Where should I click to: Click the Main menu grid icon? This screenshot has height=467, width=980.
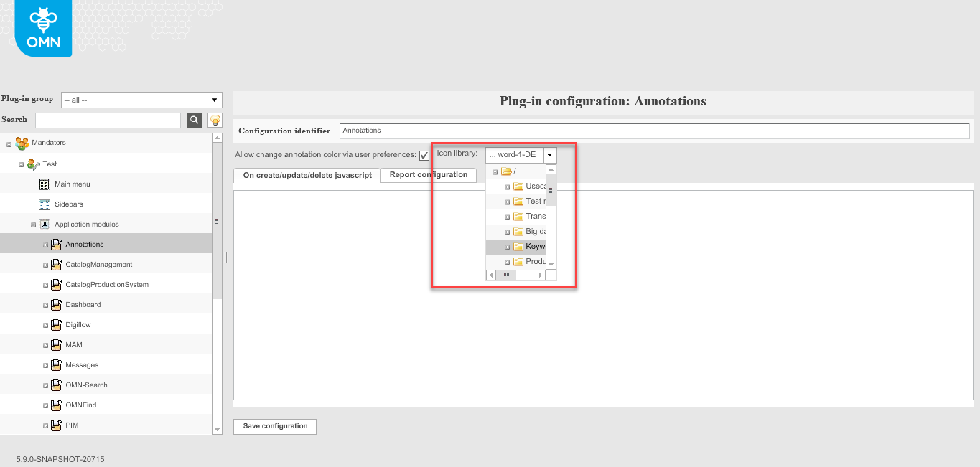point(44,184)
